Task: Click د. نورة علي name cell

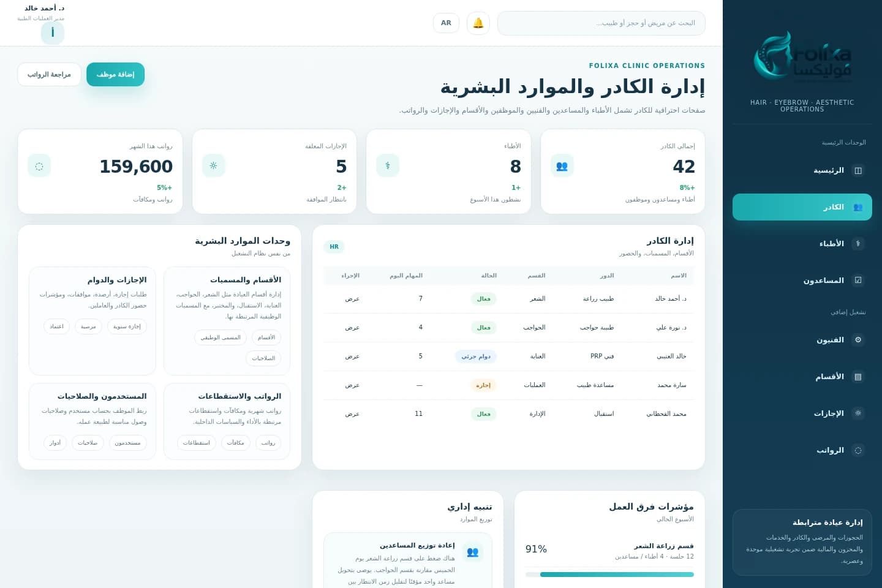Action: coord(671,328)
